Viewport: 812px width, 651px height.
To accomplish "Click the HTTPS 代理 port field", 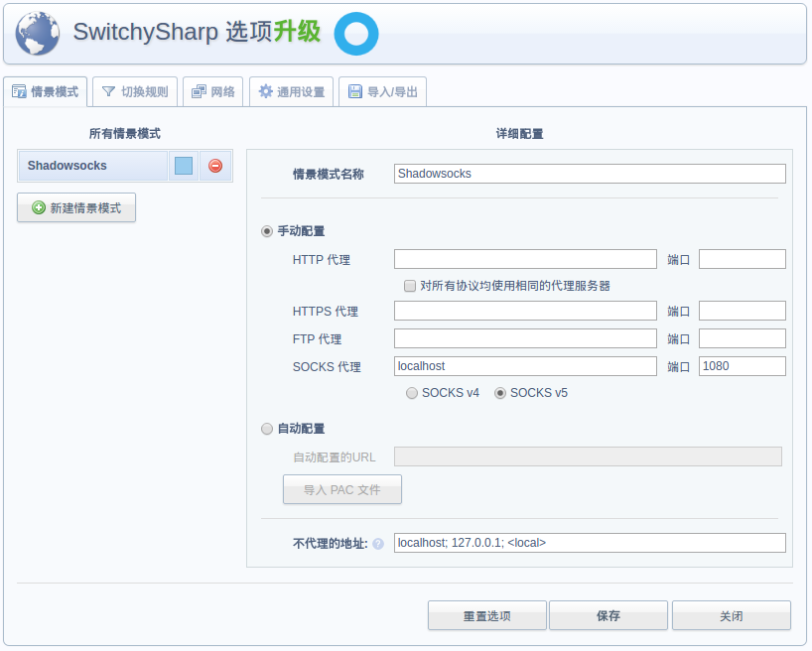I will click(743, 311).
